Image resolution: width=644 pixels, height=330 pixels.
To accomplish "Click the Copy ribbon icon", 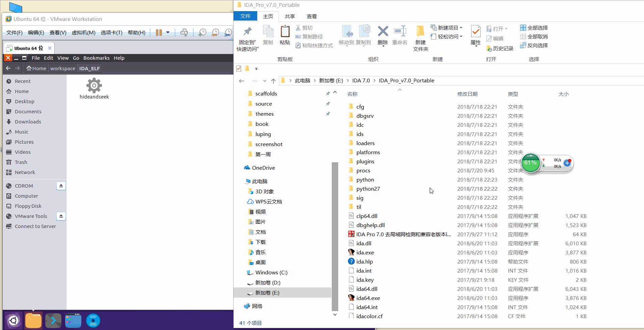I will click(x=268, y=32).
